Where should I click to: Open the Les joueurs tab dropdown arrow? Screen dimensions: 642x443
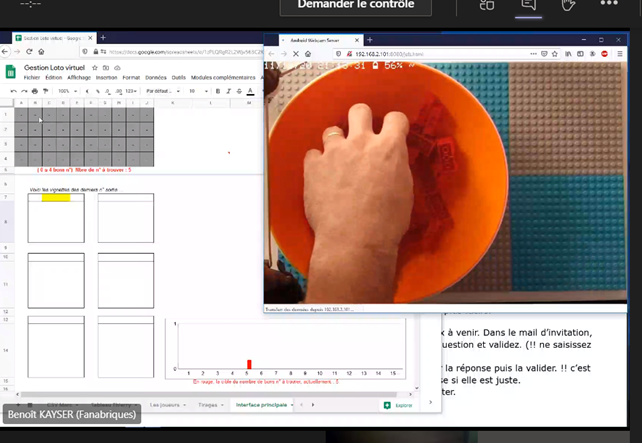pos(185,405)
